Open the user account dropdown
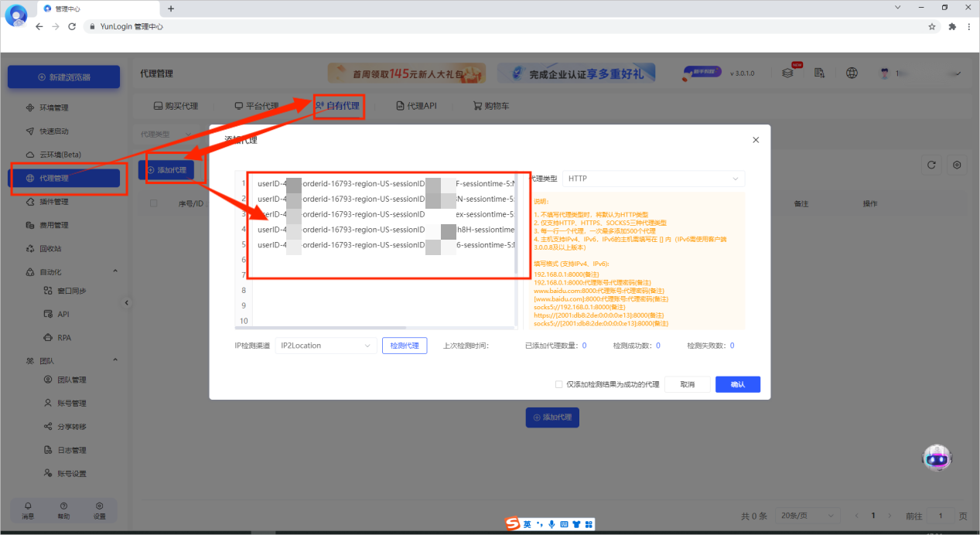This screenshot has width=980, height=535. tap(920, 73)
